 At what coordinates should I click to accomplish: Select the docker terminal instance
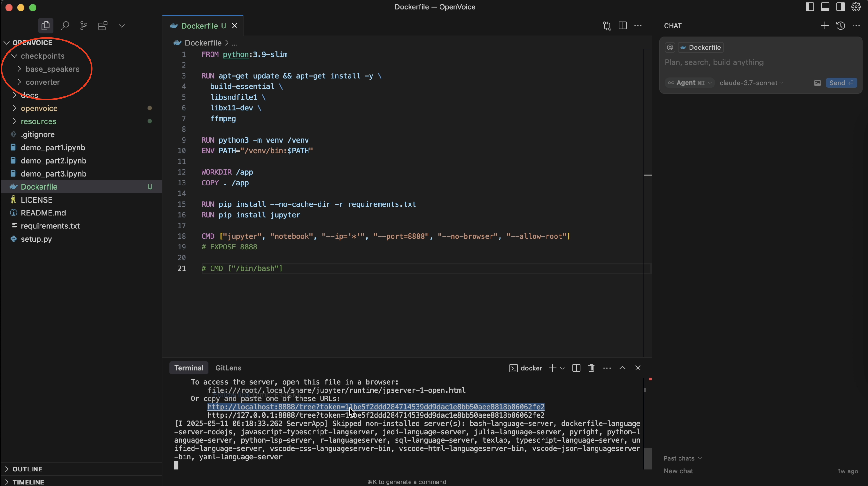[525, 368]
